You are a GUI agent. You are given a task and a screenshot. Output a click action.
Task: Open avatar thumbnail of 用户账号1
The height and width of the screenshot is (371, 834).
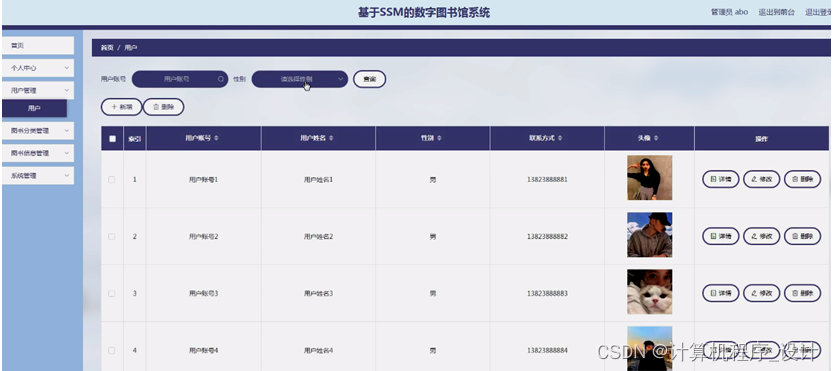tap(649, 178)
